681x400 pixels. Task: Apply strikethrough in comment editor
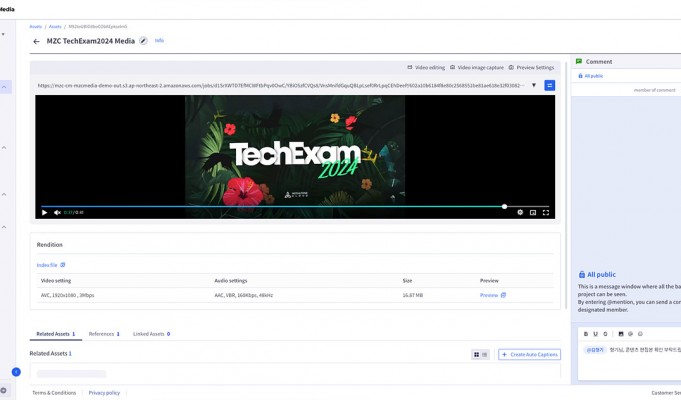(605, 334)
